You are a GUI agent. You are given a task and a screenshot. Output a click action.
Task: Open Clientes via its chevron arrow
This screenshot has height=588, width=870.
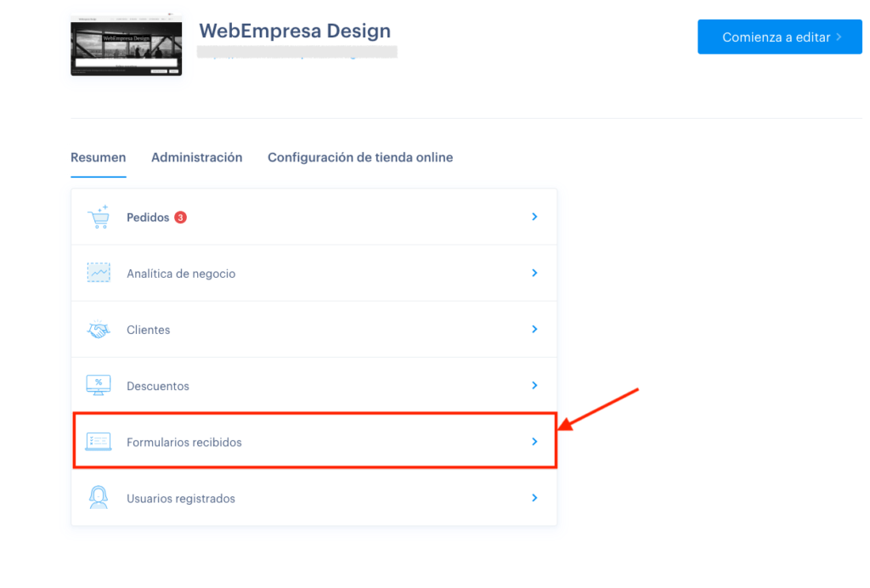point(534,330)
